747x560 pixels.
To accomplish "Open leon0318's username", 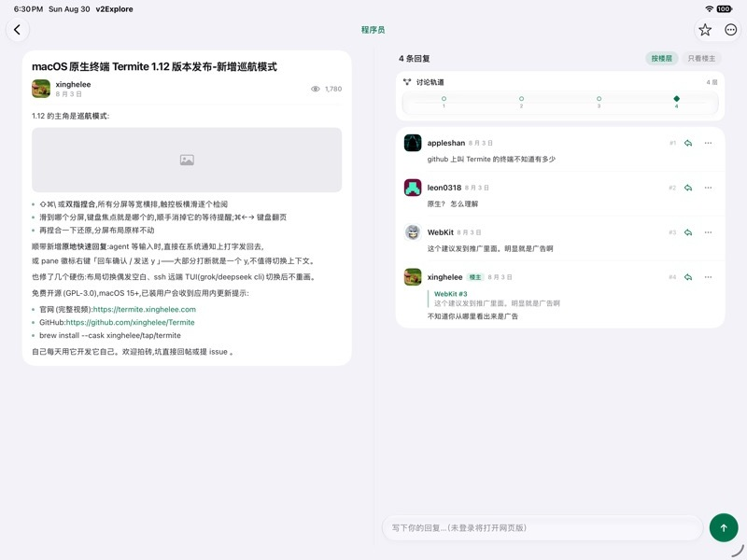I will pyautogui.click(x=444, y=188).
